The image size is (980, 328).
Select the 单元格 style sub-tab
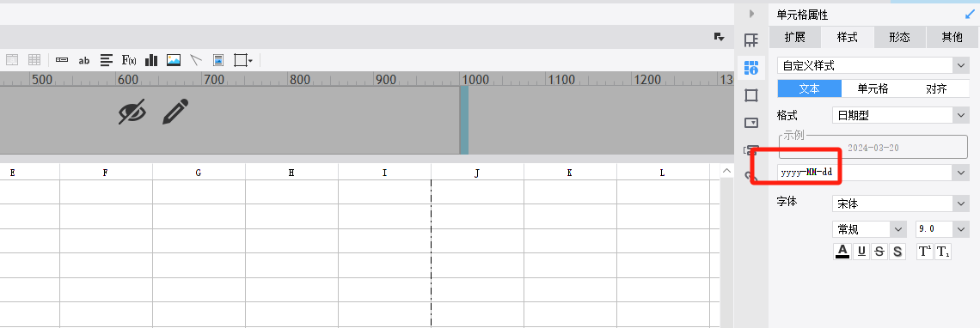pos(873,88)
